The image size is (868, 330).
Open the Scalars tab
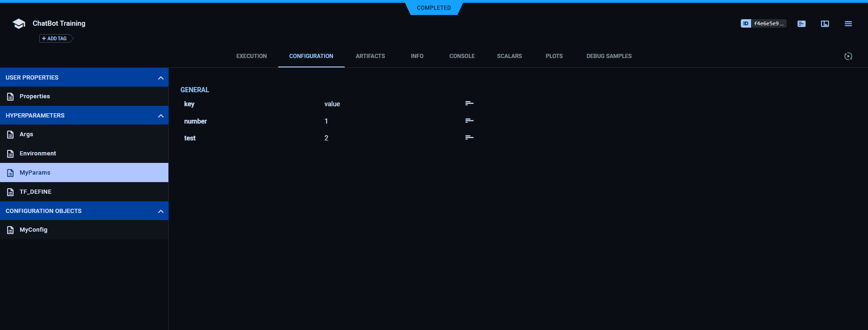(509, 56)
